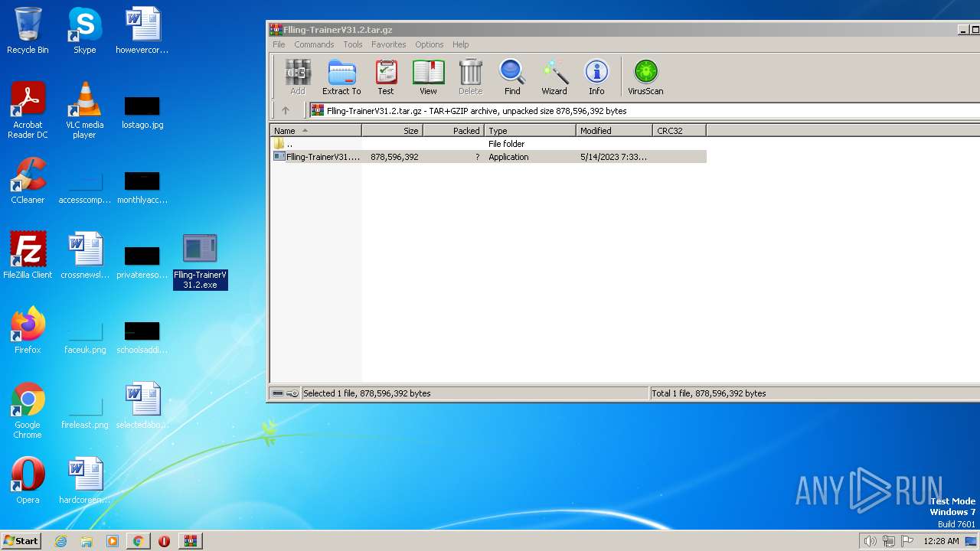Click the Test archive icon
This screenshot has height=551, width=980.
(386, 77)
